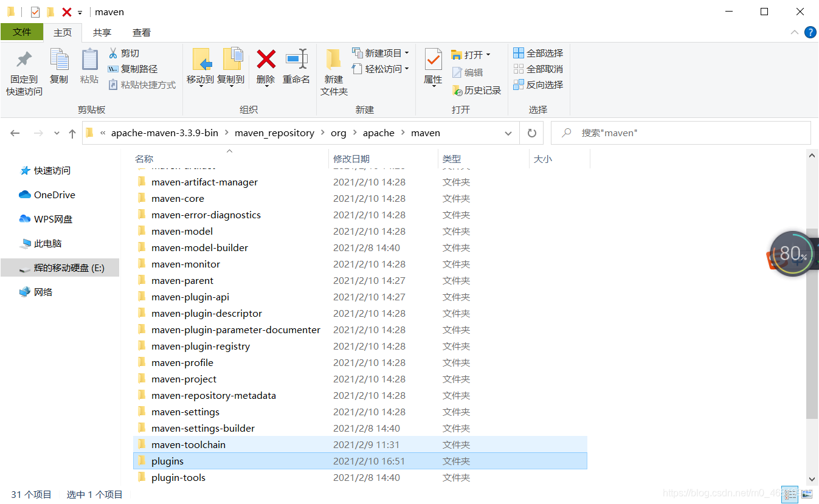Select the plugins folder row

point(360,461)
